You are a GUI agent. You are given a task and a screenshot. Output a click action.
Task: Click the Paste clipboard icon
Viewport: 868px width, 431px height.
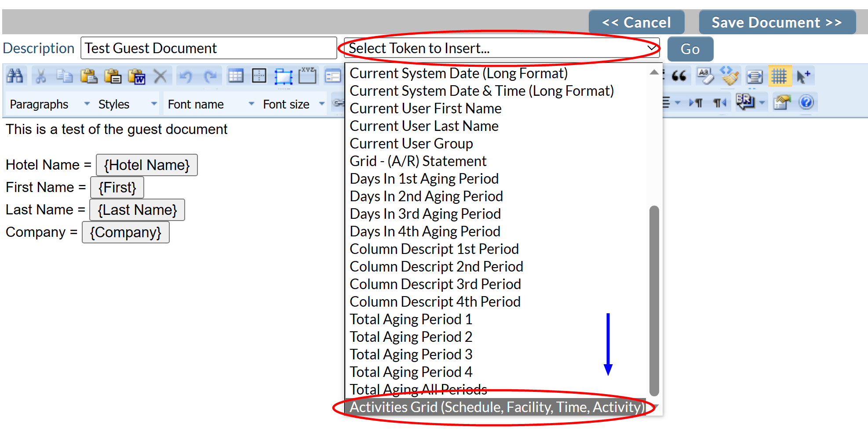(x=89, y=76)
